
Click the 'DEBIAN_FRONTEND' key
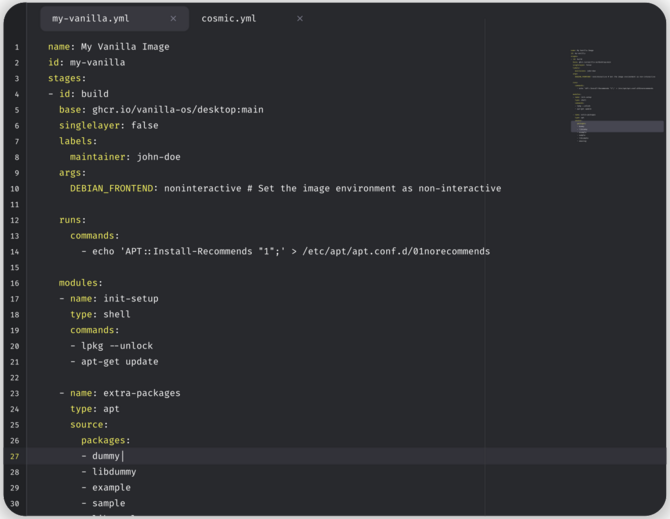112,188
